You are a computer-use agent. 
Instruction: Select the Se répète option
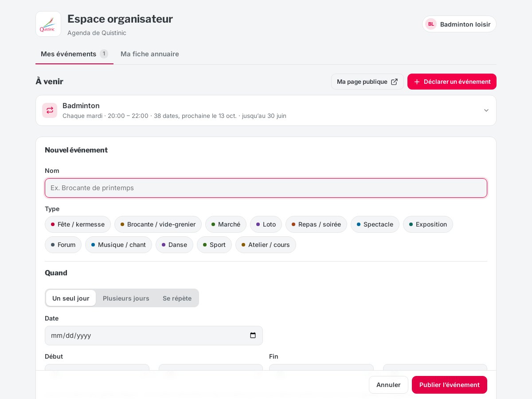(177, 298)
